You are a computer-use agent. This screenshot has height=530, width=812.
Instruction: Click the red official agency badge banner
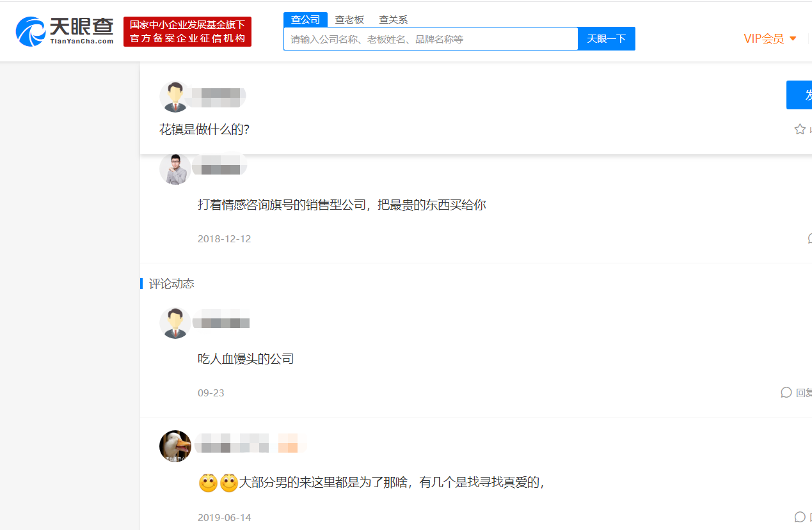coord(187,31)
